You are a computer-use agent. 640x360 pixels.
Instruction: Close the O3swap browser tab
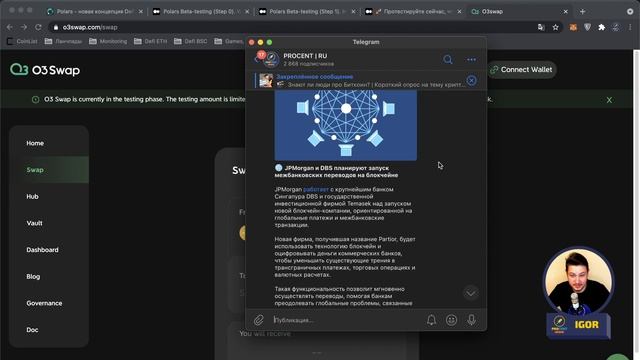(x=565, y=12)
